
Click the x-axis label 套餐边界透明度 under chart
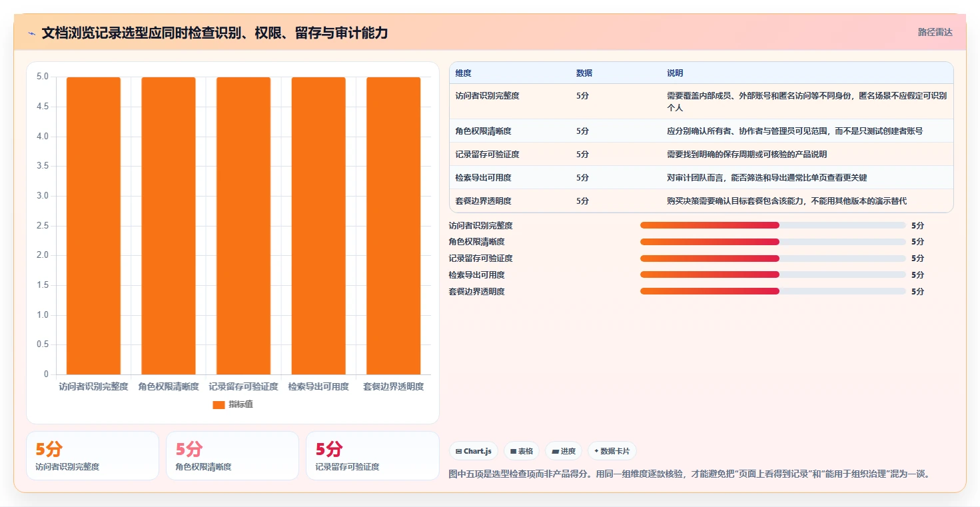(x=394, y=386)
